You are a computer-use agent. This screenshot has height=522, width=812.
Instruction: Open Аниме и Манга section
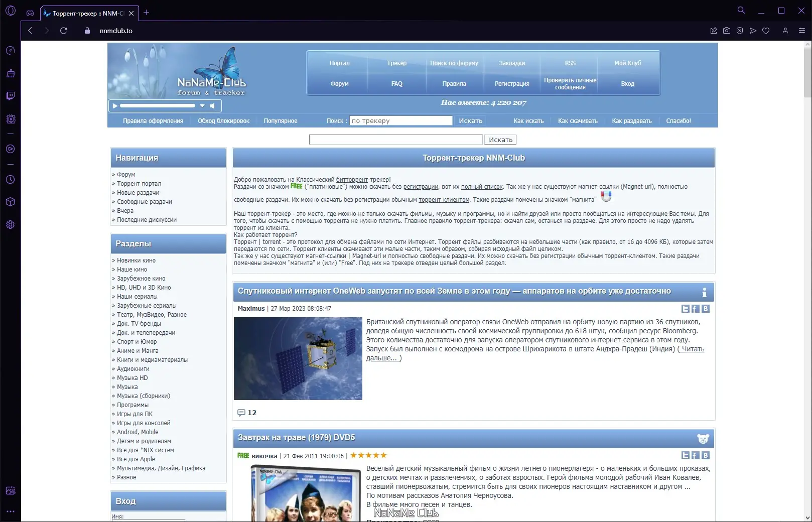(x=138, y=351)
